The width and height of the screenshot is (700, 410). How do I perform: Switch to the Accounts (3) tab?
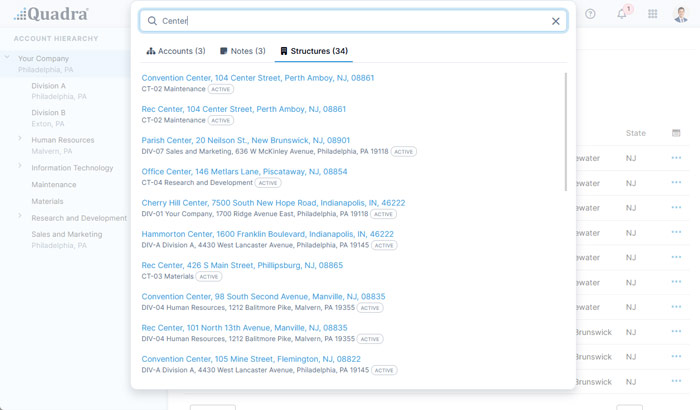pos(176,51)
